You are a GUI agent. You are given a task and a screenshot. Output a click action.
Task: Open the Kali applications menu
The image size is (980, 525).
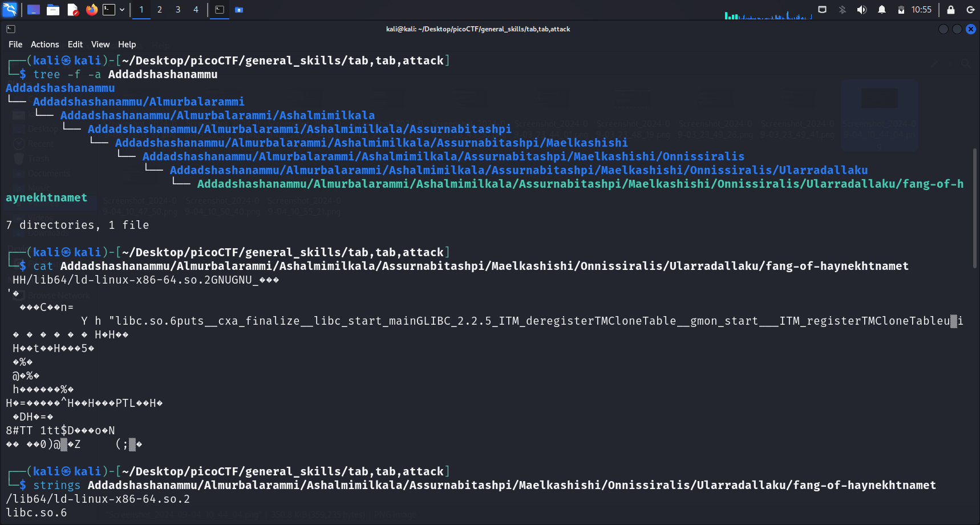(x=10, y=10)
